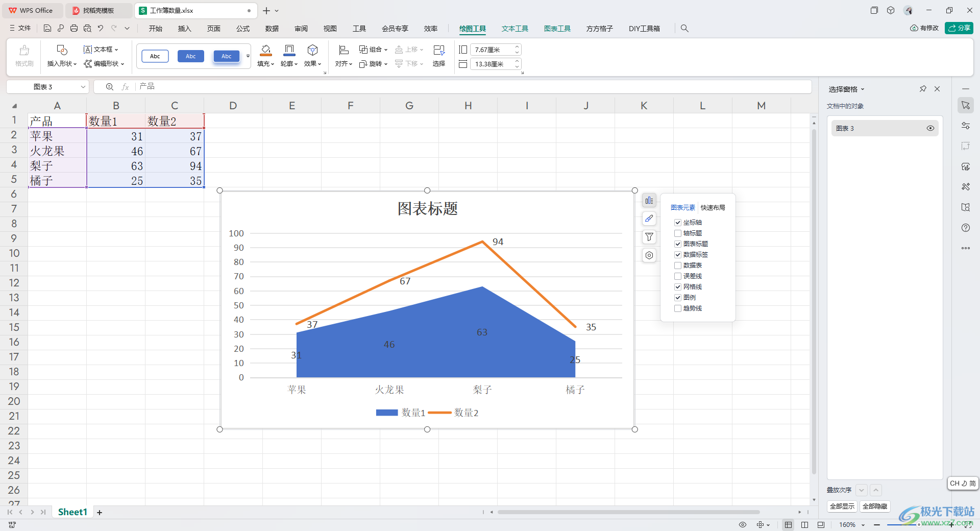This screenshot has width=980, height=531.
Task: Add a new sheet with plus button
Action: click(x=100, y=512)
